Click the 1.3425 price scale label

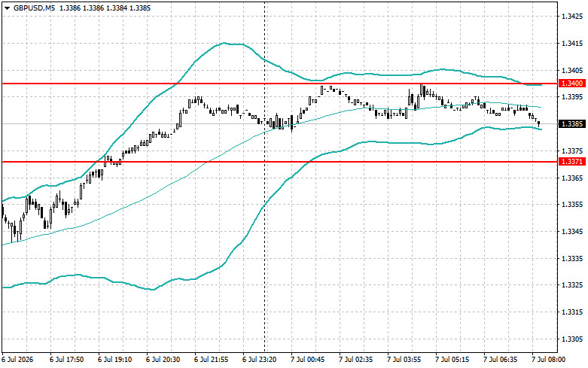pyautogui.click(x=572, y=17)
